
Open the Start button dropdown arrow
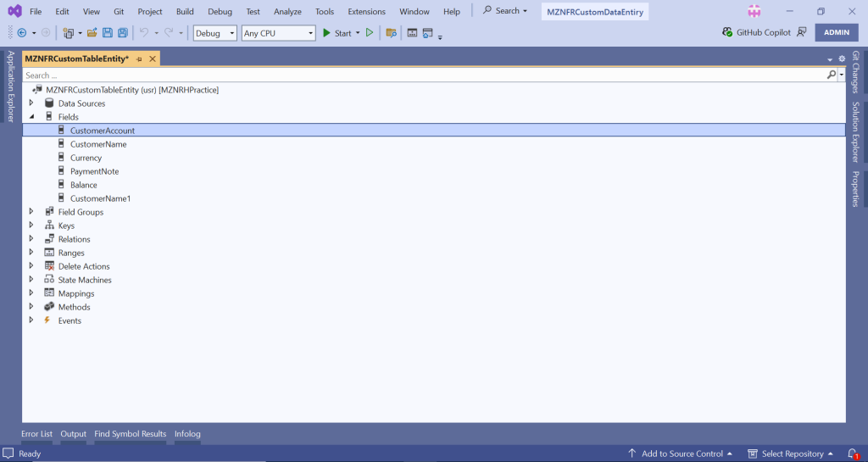pyautogui.click(x=358, y=33)
